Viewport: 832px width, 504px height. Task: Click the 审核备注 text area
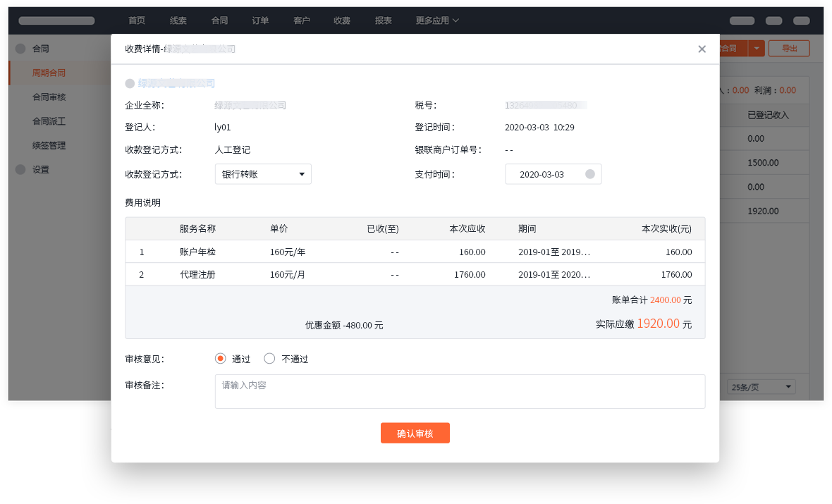460,391
